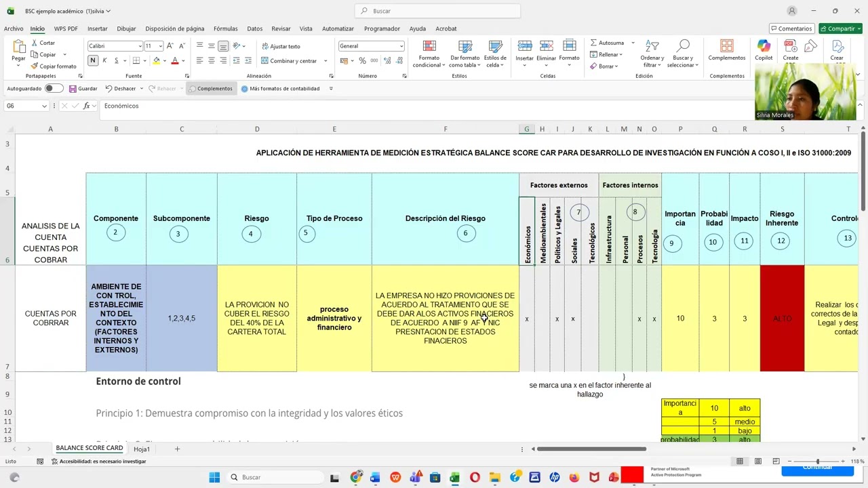Apply yellow fill color bucket

(157, 60)
